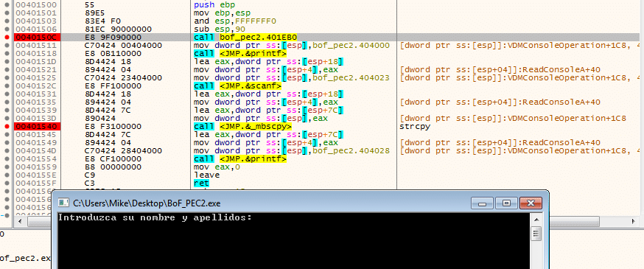
Task: Select the call _mbscpy instruction
Action: pyautogui.click(x=242, y=127)
